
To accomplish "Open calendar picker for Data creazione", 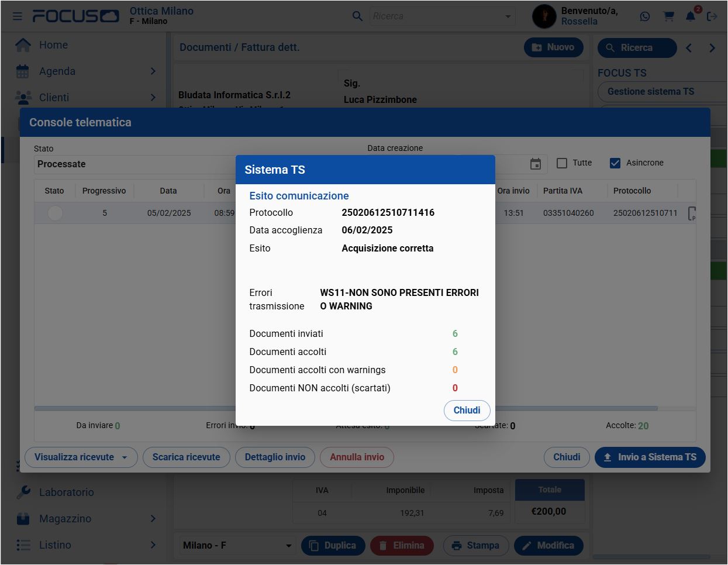I will 535,164.
